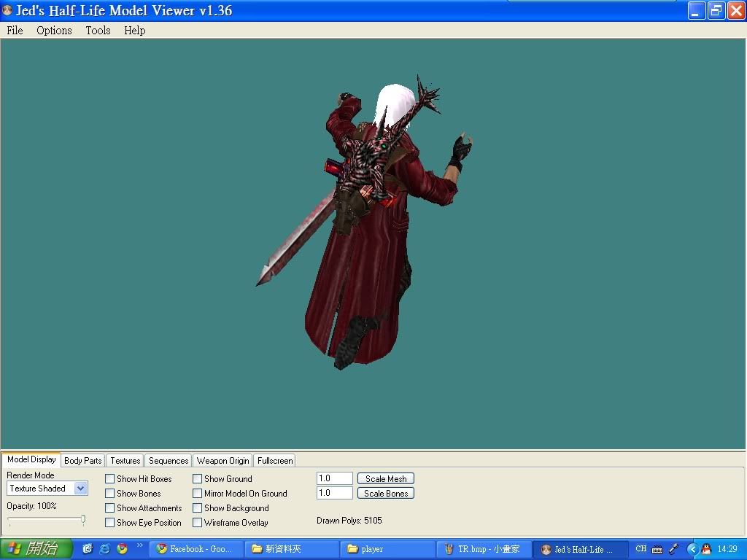747x560 pixels.
Task: Open the Render Mode dropdown
Action: [x=80, y=489]
